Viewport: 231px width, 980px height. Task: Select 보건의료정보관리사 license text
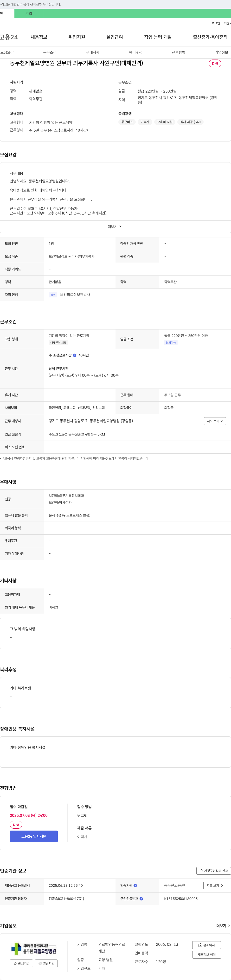pos(75,295)
